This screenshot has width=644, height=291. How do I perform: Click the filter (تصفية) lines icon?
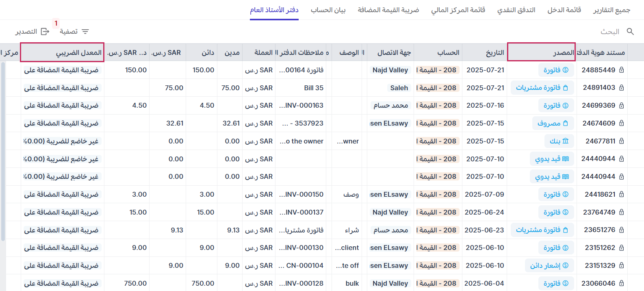(x=85, y=31)
